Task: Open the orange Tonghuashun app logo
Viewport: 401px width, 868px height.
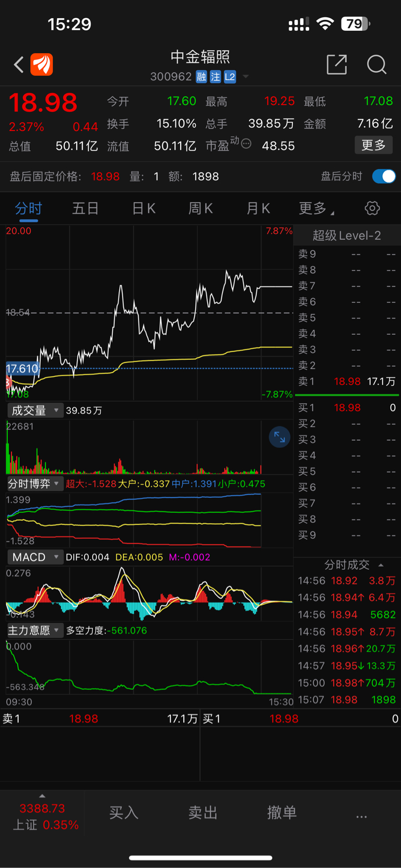Action: (42, 65)
